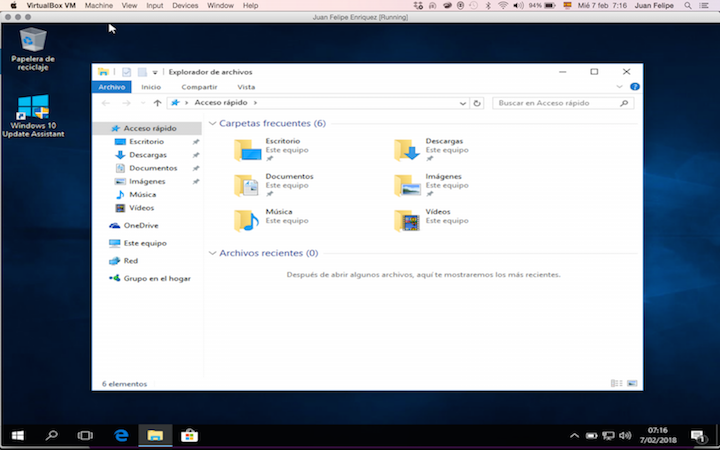Screen dimensions: 720x450
Task: Select the Windows 10 Update Assistant shortcut
Action: 33,116
